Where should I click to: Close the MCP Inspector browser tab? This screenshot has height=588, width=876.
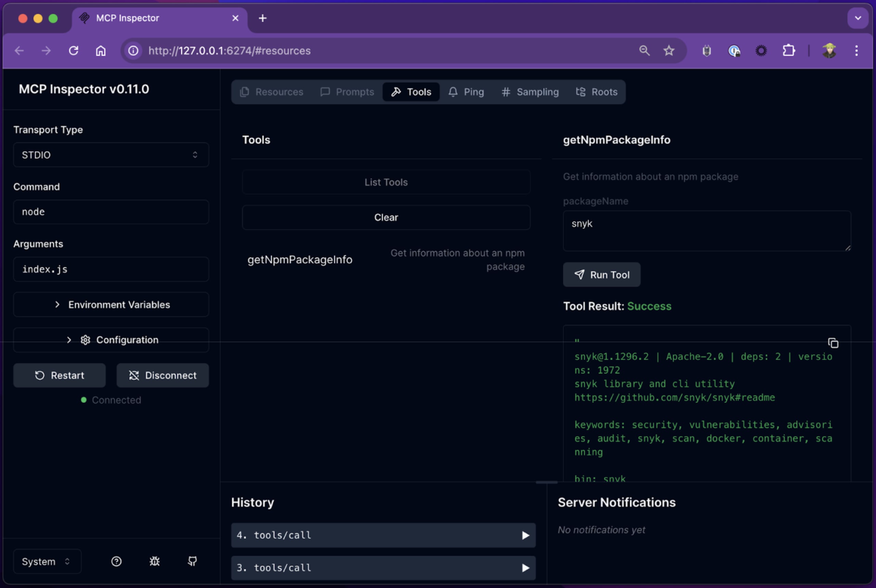(x=235, y=18)
